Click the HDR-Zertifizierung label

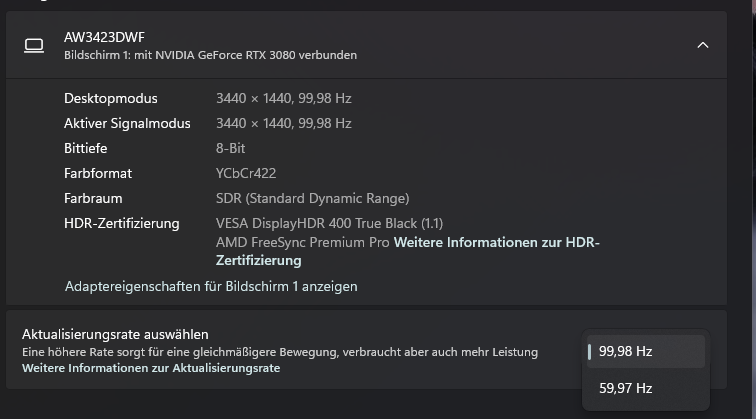point(122,224)
